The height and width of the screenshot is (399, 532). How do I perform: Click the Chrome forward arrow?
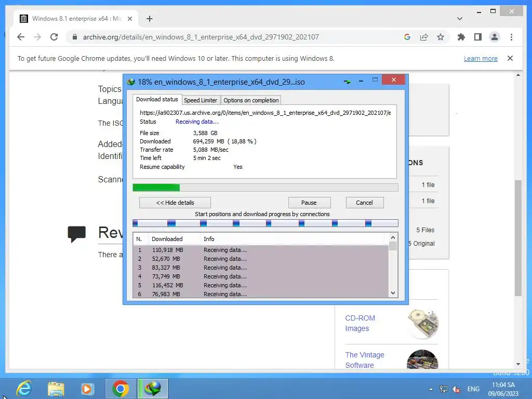(x=37, y=37)
